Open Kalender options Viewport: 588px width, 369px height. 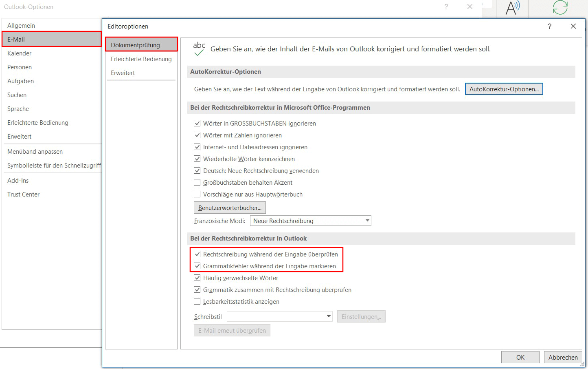point(52,53)
